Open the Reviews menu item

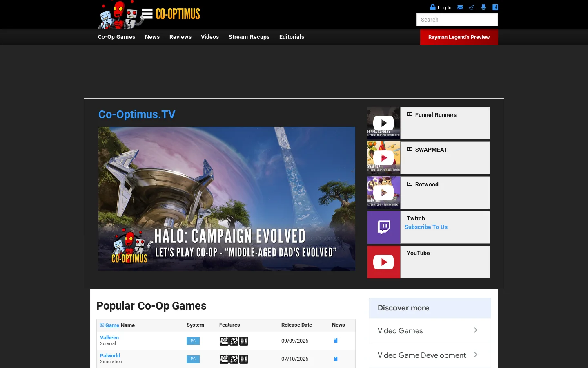180,37
